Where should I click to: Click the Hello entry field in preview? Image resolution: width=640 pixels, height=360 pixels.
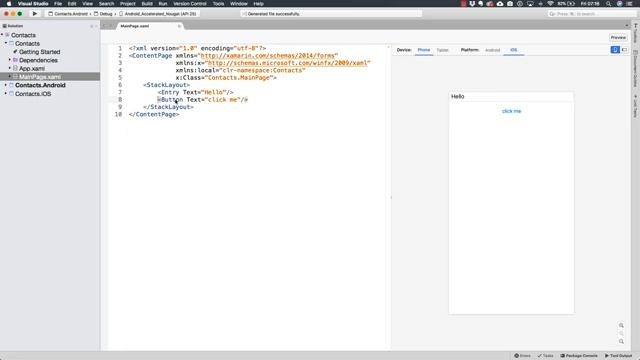point(511,97)
